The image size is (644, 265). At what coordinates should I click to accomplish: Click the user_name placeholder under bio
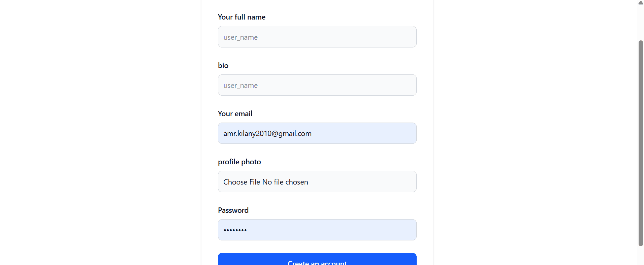pyautogui.click(x=240, y=86)
